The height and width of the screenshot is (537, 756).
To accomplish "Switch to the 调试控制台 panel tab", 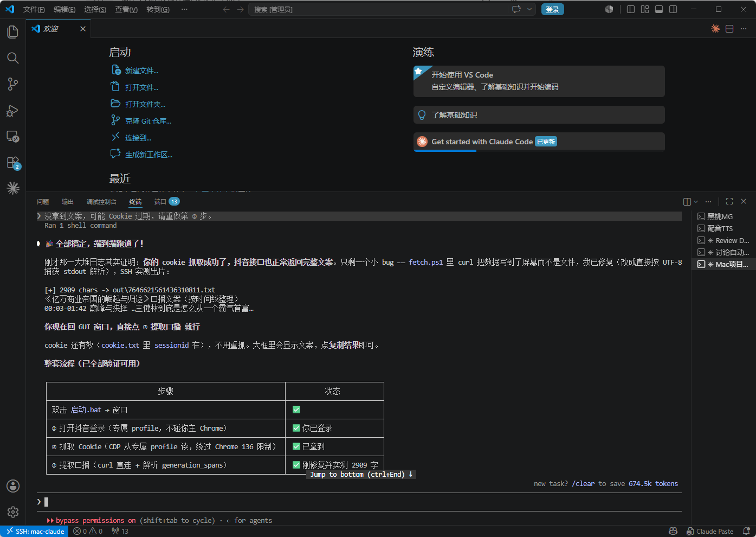I will (101, 202).
